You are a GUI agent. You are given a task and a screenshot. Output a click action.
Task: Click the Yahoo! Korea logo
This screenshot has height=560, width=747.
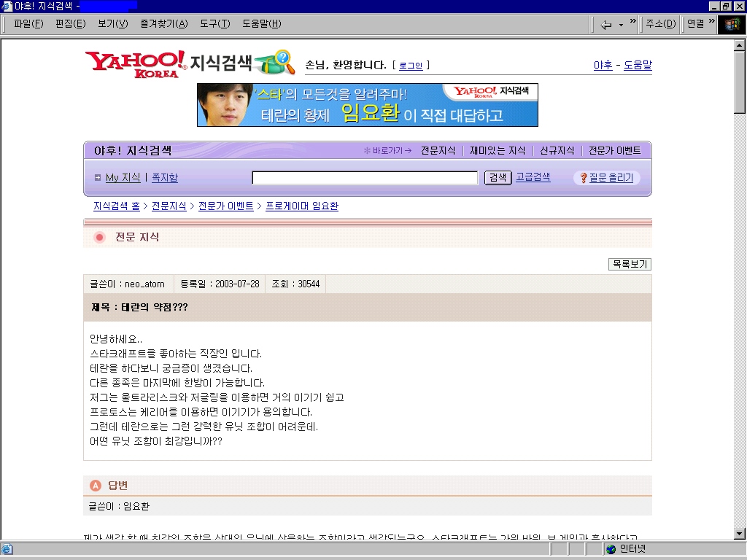point(135,64)
